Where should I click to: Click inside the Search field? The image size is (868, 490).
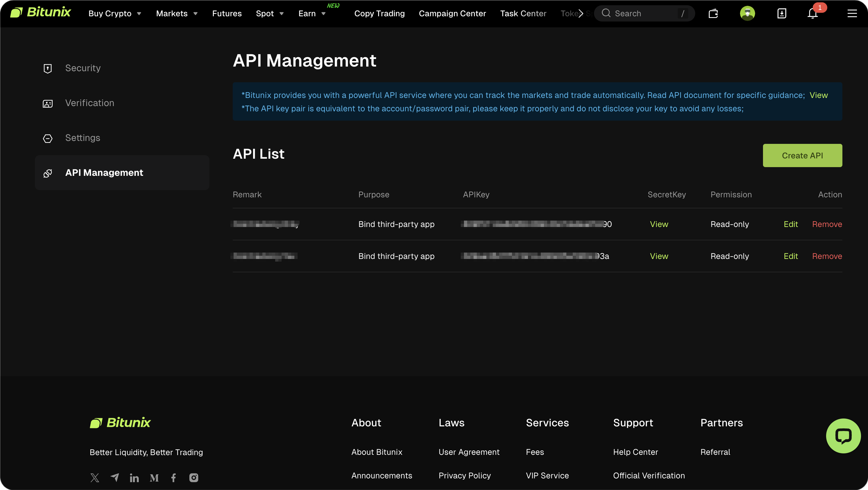(644, 13)
